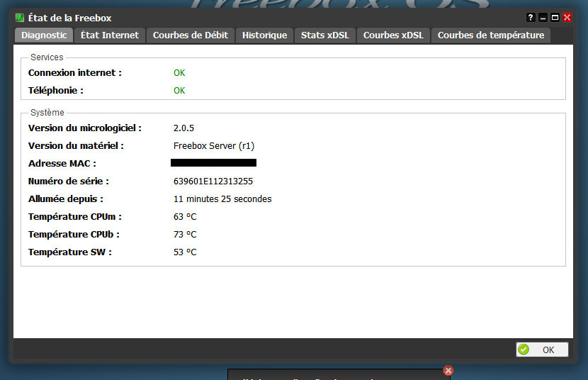Click the État de la Freebox title text

(69, 18)
